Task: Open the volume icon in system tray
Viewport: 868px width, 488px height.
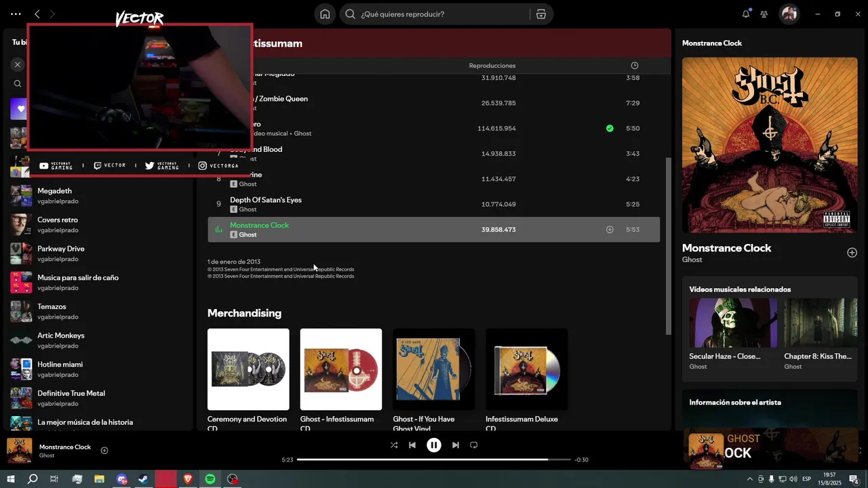Action: [x=793, y=479]
